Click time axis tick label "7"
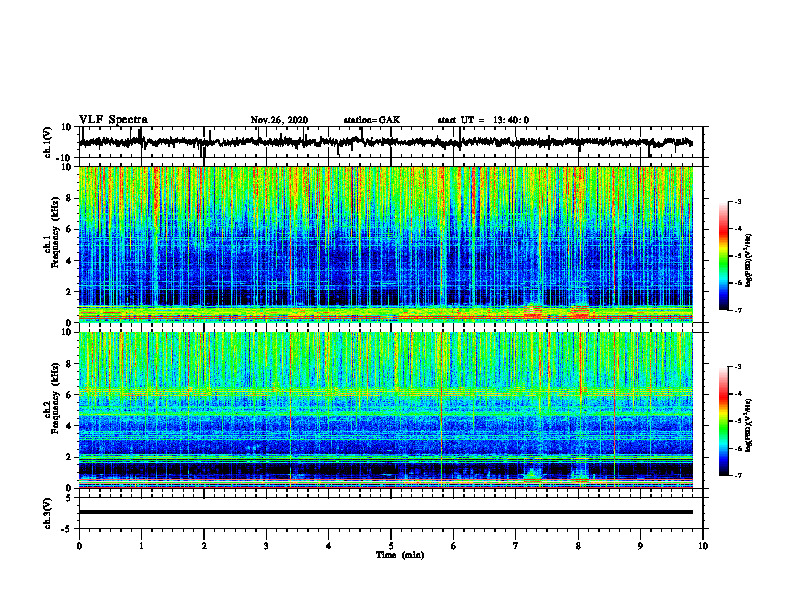Viewport: 792px width, 612px height. [516, 546]
